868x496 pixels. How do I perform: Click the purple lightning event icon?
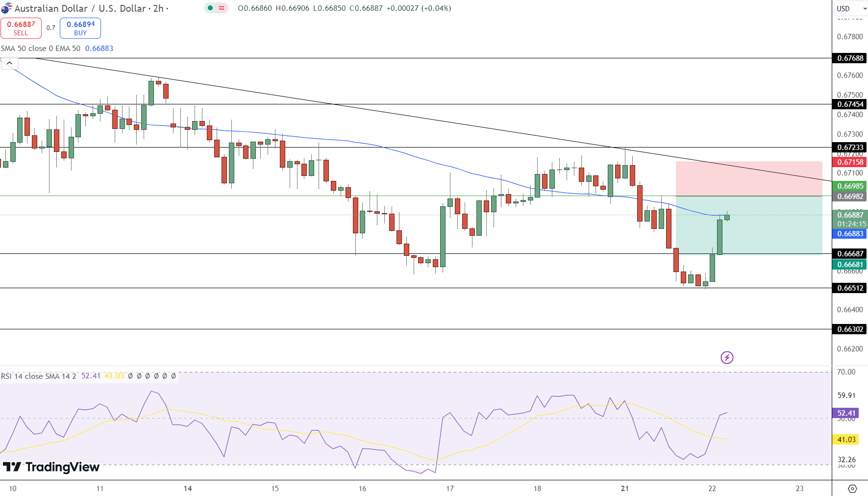727,357
